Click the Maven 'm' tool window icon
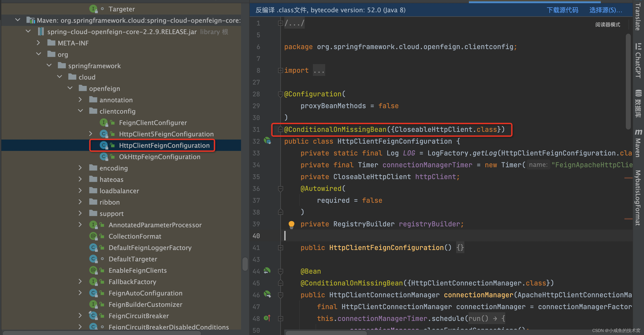The width and height of the screenshot is (644, 335). (638, 132)
